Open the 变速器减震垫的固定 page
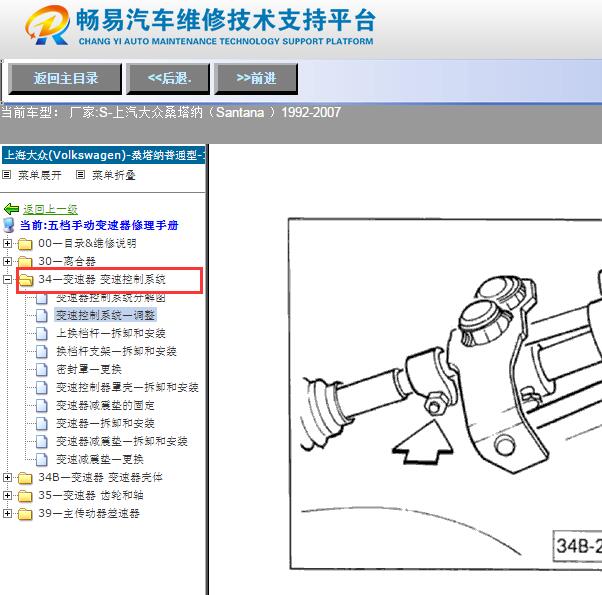 [x=105, y=405]
